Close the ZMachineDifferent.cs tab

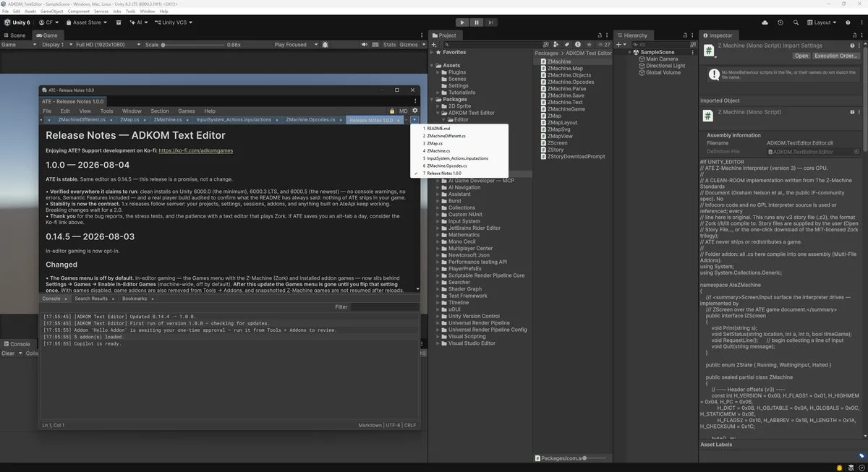[111, 120]
